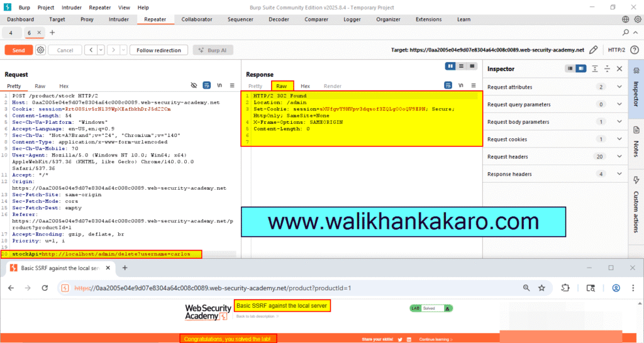Screen dimensions: 644x343
Task: Open Response panel hamburger options menu
Action: (474, 85)
